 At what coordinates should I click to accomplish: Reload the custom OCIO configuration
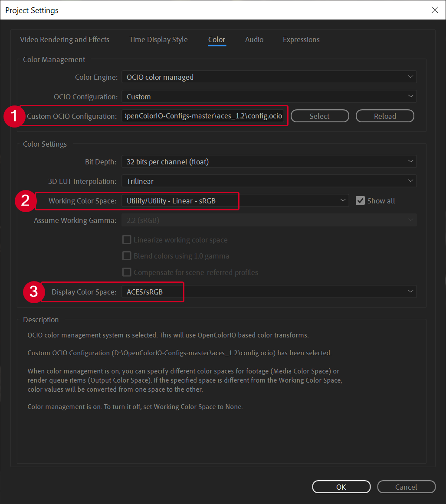pyautogui.click(x=385, y=116)
